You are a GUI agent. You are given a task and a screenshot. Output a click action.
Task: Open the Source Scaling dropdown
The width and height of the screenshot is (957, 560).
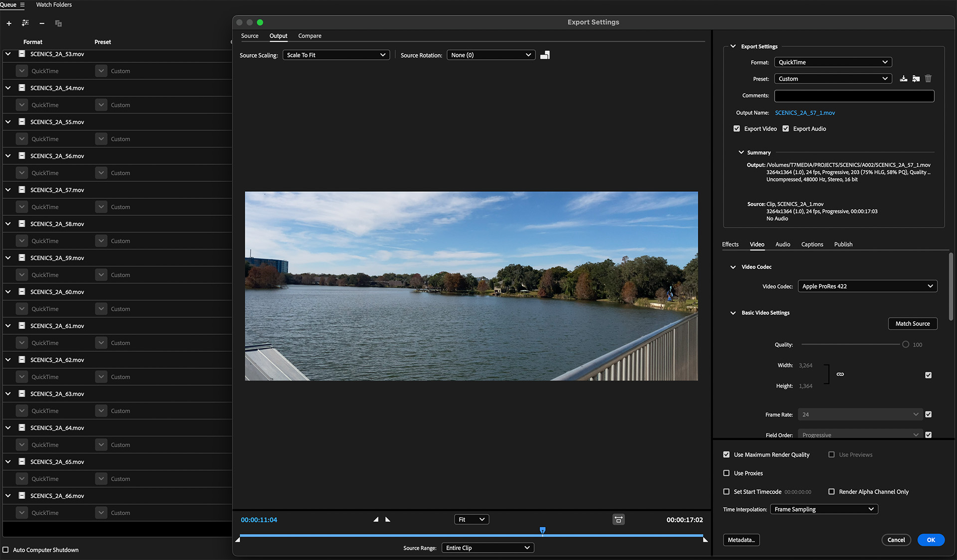tap(335, 55)
